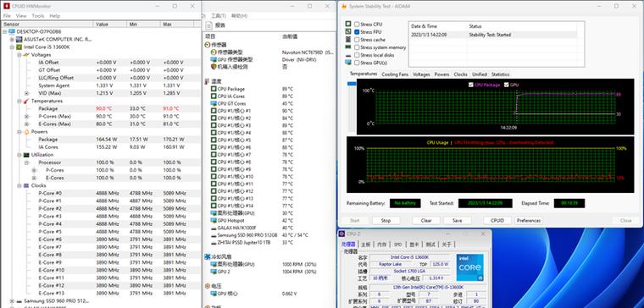Click the GPU 传感器类型 row icon
Image resolution: width=644 pixels, height=308 pixels.
point(214,59)
